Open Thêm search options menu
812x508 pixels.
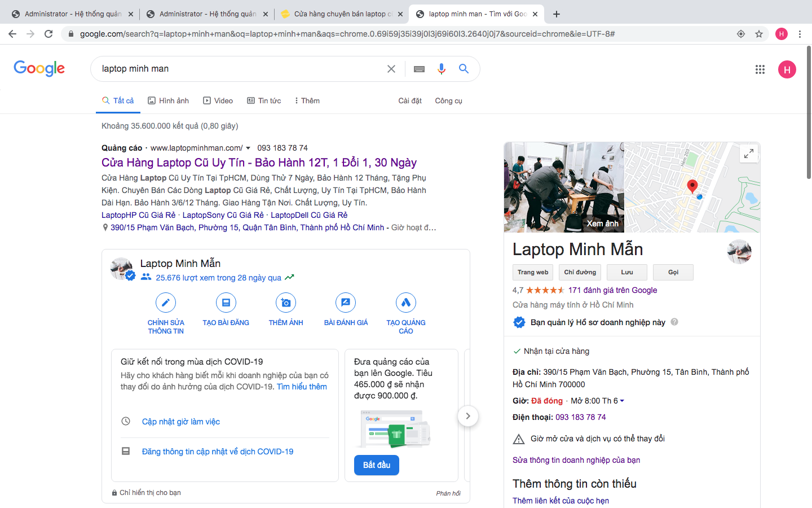click(x=307, y=101)
